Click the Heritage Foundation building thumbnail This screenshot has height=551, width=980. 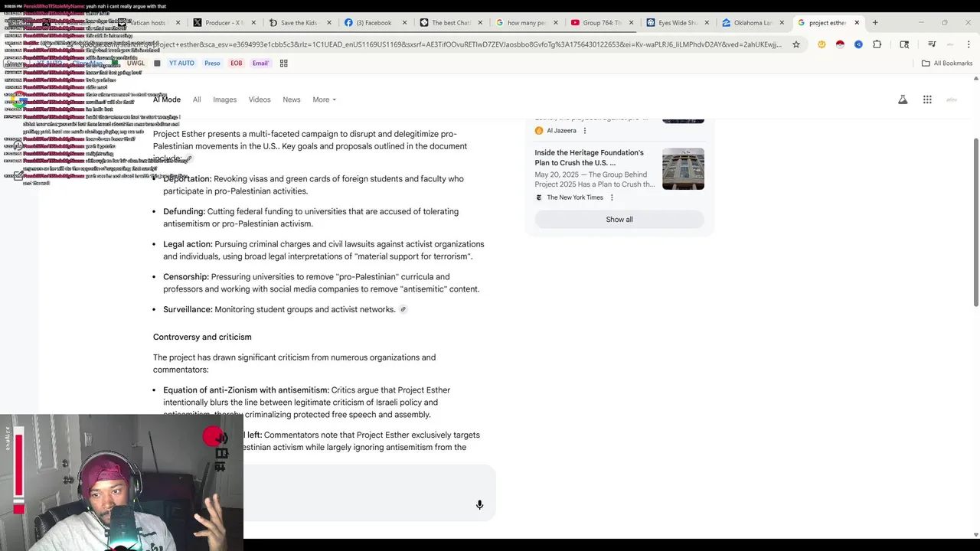683,168
